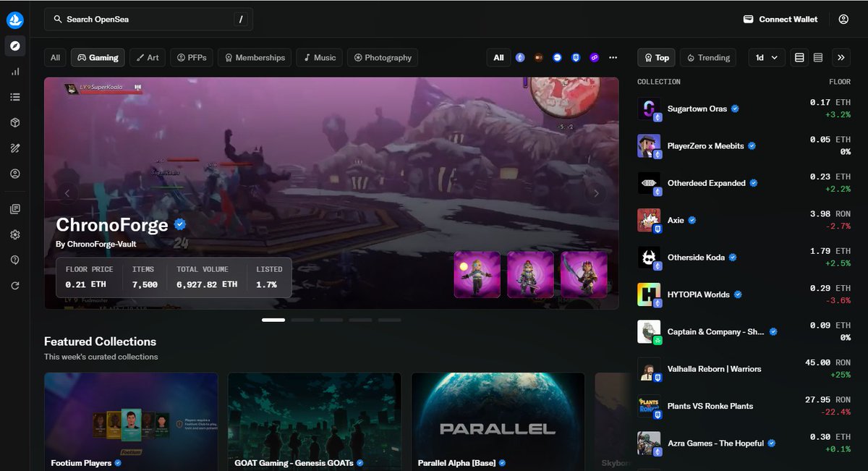Open the stats bar-chart icon in sidebar
The image size is (868, 471).
pos(15,72)
